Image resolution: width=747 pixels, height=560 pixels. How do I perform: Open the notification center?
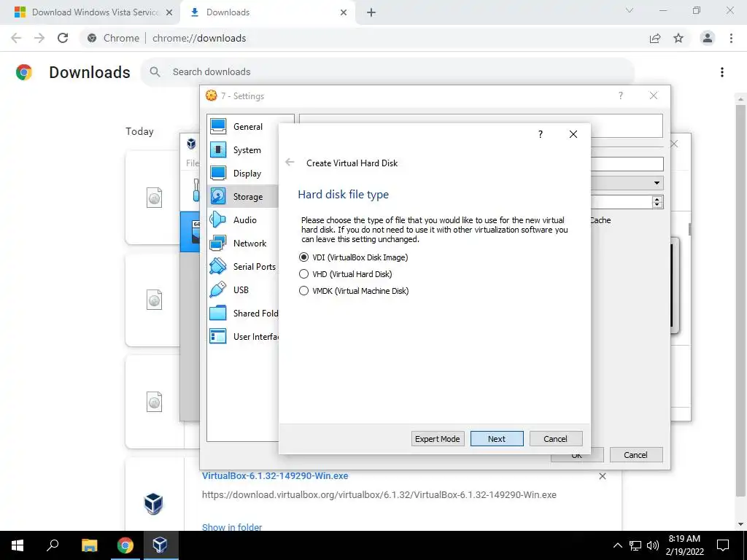click(723, 545)
